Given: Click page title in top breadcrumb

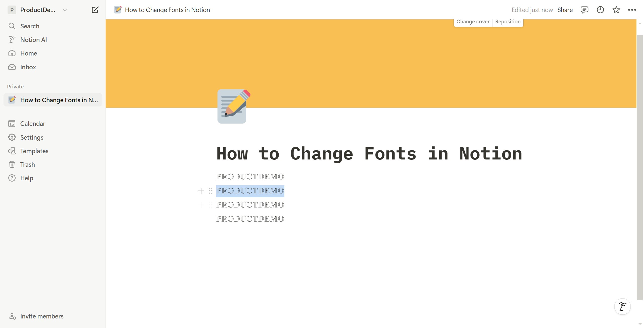Looking at the screenshot, I should [x=167, y=10].
